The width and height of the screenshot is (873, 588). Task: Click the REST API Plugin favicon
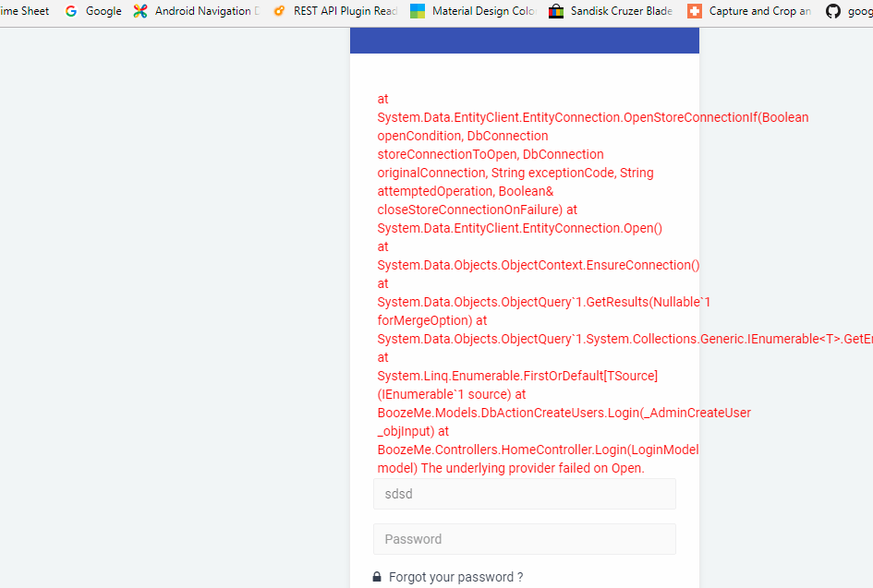pyautogui.click(x=280, y=11)
